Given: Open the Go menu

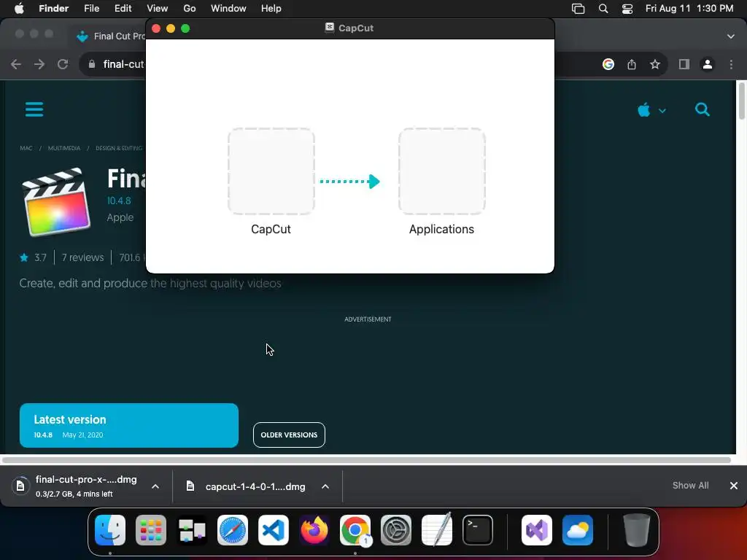Looking at the screenshot, I should click(190, 9).
